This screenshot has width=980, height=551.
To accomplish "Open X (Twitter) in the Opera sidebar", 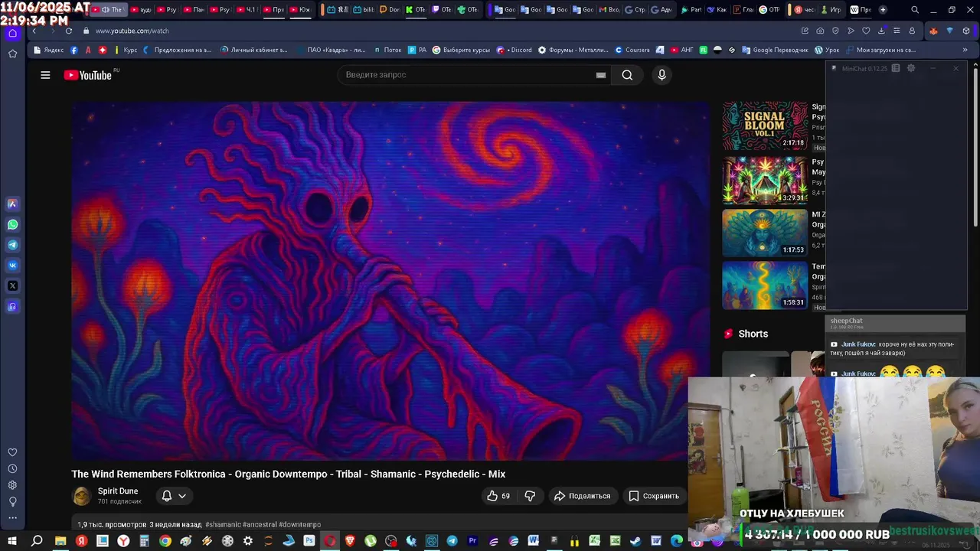I will (x=12, y=286).
